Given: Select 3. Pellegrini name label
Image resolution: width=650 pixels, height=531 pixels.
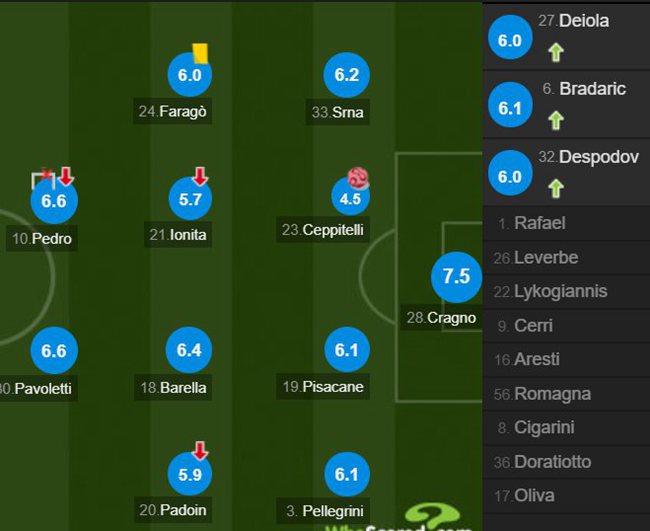Looking at the screenshot, I should pos(323,511).
